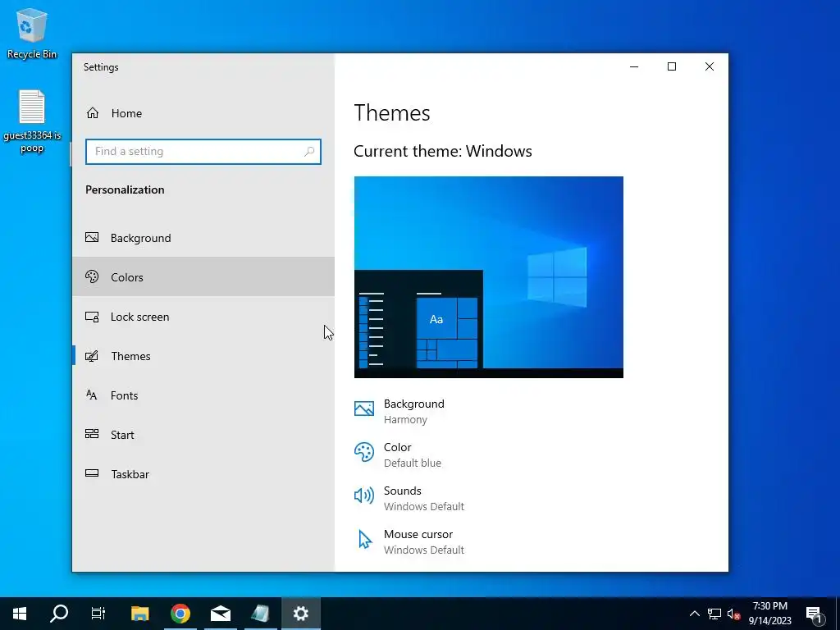Click the Themes brush icon in sidebar
Viewport: 840px width, 630px height.
(92, 356)
